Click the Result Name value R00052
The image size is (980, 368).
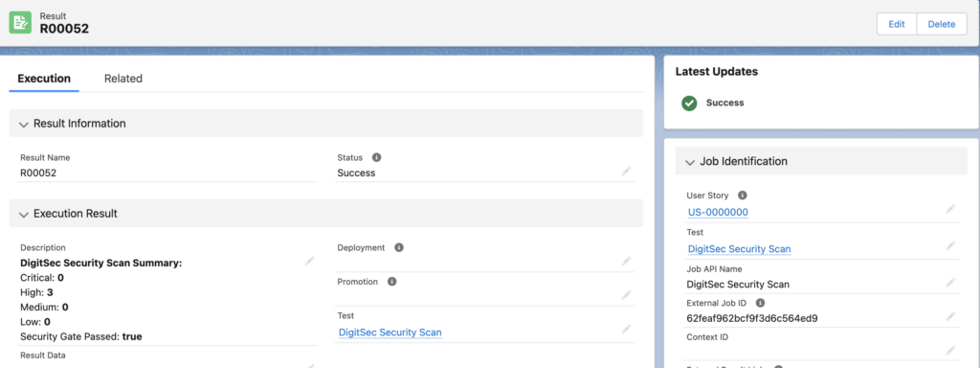click(x=38, y=172)
